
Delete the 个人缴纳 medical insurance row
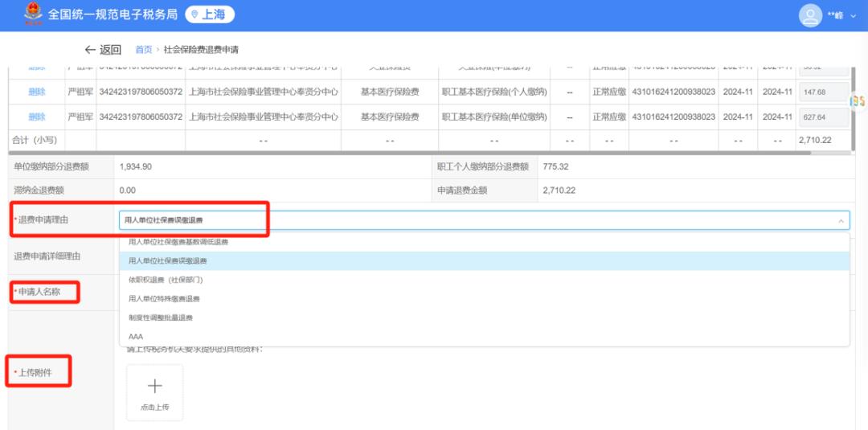[x=37, y=92]
